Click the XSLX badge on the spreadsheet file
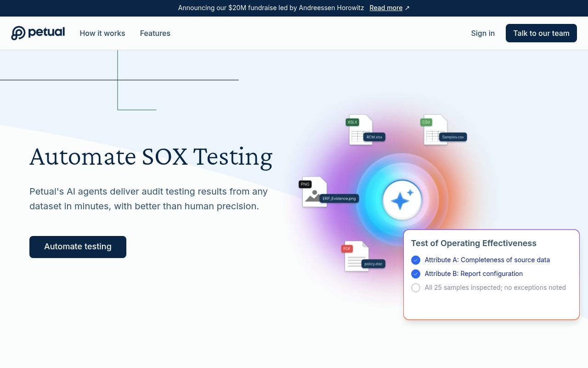The image size is (588, 368). point(352,122)
